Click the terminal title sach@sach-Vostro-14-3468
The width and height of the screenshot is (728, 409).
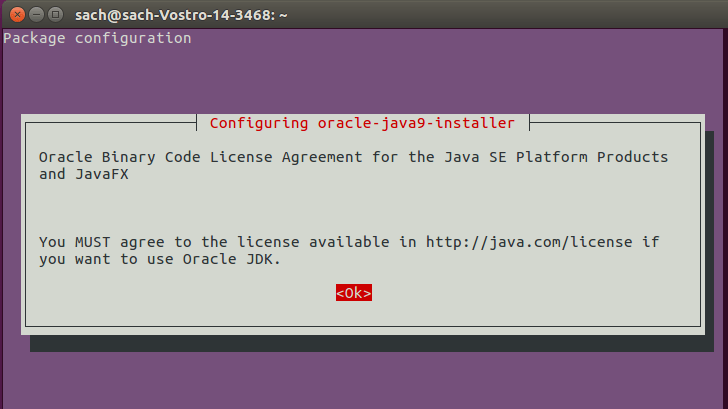click(181, 15)
